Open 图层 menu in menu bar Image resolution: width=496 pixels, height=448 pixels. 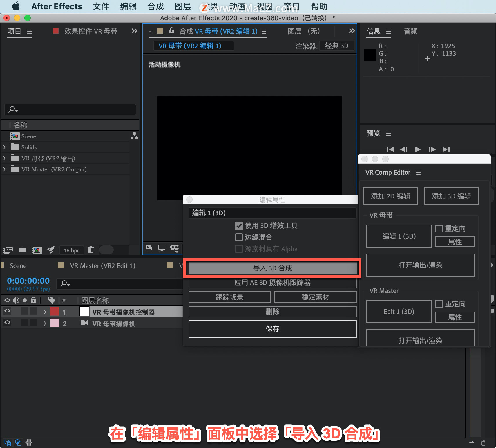click(183, 6)
